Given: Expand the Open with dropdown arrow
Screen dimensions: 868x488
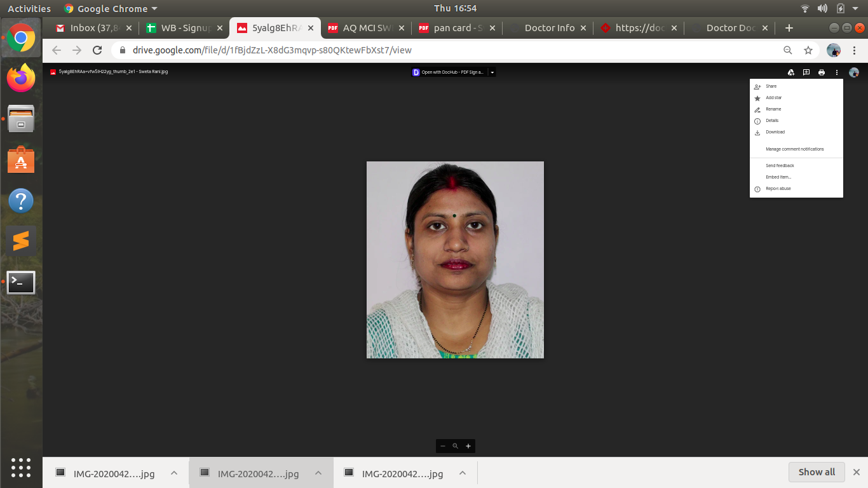Looking at the screenshot, I should 492,72.
